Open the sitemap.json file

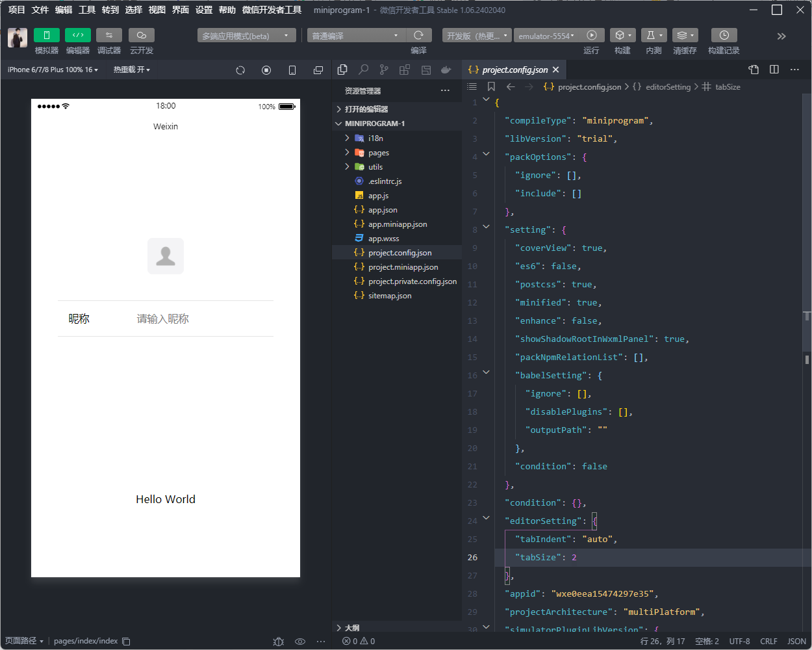[397, 296]
